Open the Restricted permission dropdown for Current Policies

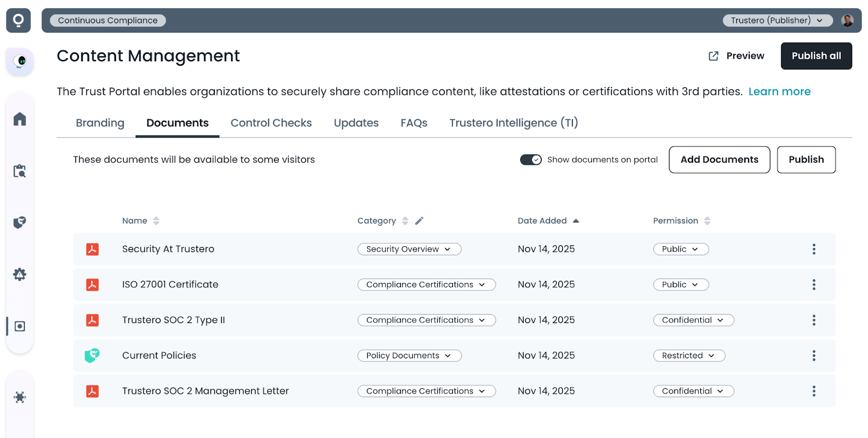tap(688, 356)
